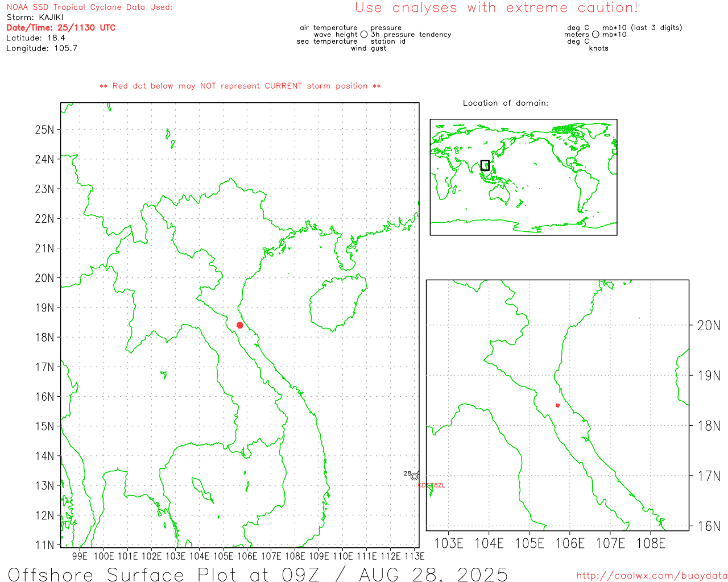Screen dimensions: 728x582
Task: Click the units legend circle
Action: click(595, 35)
